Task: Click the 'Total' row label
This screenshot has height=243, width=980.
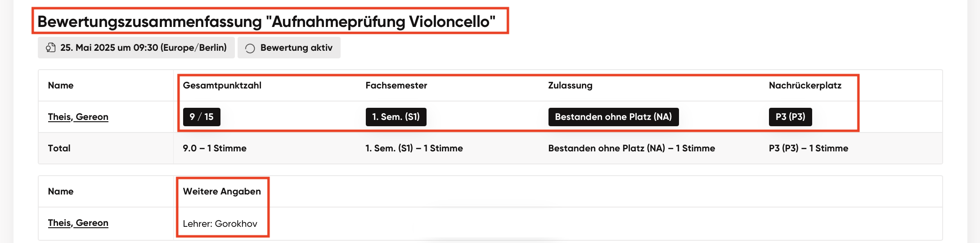Action: click(59, 148)
